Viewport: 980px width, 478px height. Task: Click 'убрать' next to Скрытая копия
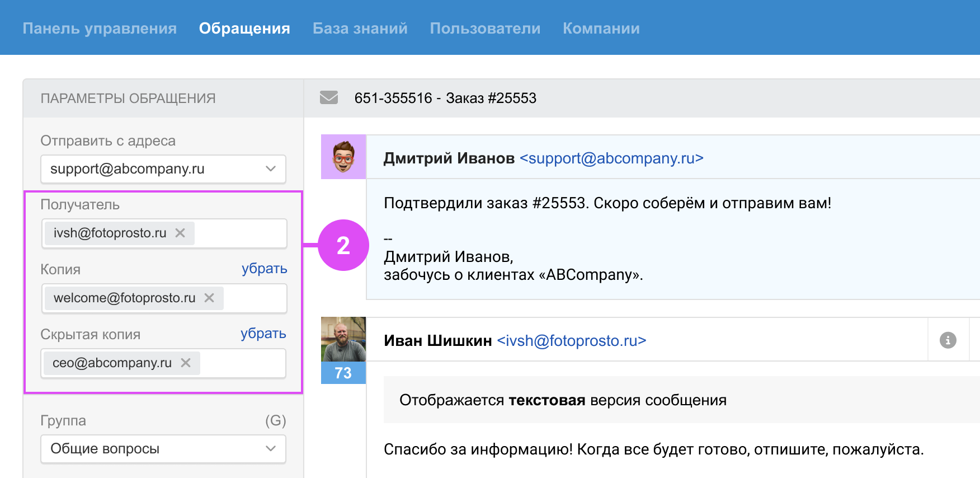pos(263,334)
